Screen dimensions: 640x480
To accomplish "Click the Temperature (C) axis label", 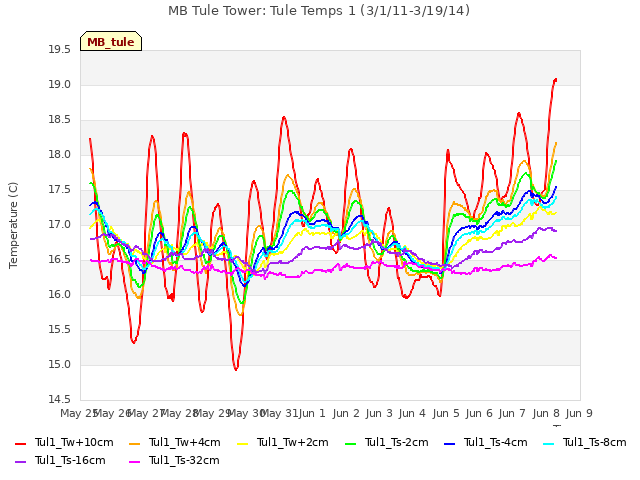I will click(13, 225).
